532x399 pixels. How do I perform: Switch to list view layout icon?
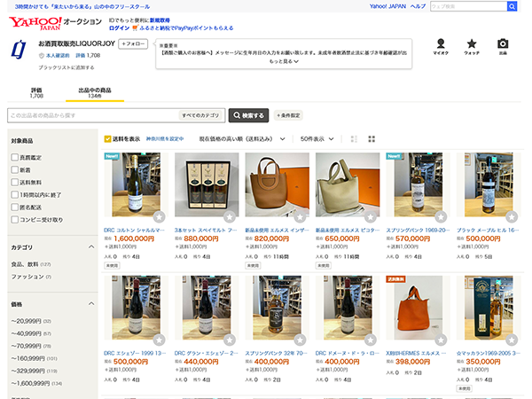pyautogui.click(x=354, y=139)
